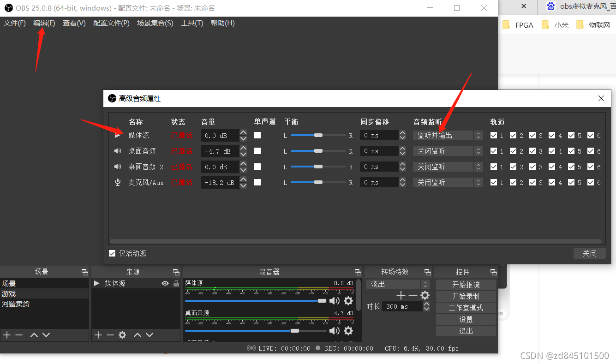
Task: Step 桌面音频 volume dB spinner
Action: [x=243, y=151]
